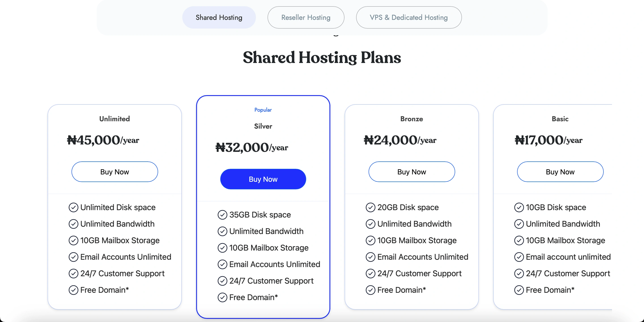Click checkmark icon next to 35GB Disk space
The image size is (644, 322).
tap(222, 215)
